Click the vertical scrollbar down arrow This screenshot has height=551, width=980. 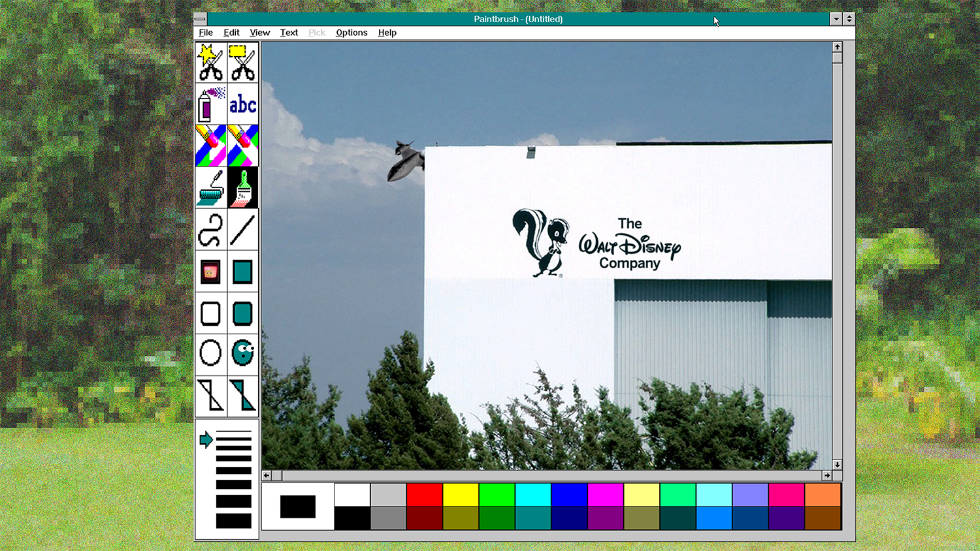(x=837, y=465)
